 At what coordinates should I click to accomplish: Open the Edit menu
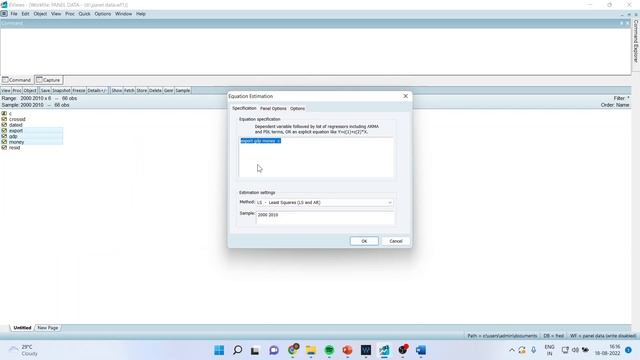(x=25, y=14)
